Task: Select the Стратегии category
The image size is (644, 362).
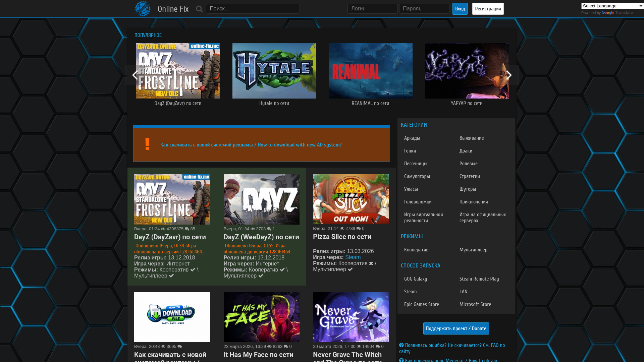Action: pos(470,176)
